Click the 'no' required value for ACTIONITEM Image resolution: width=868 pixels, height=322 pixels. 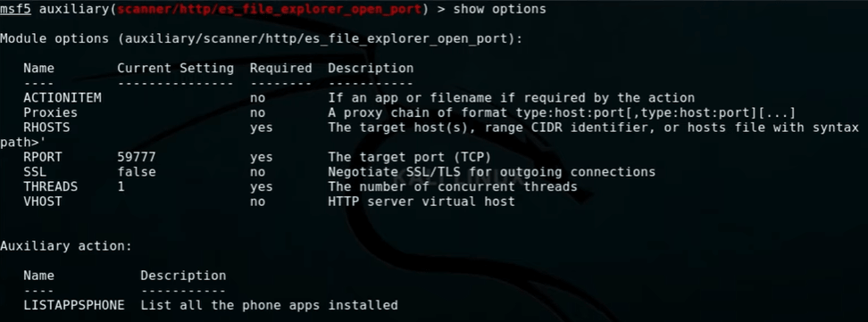pyautogui.click(x=257, y=98)
